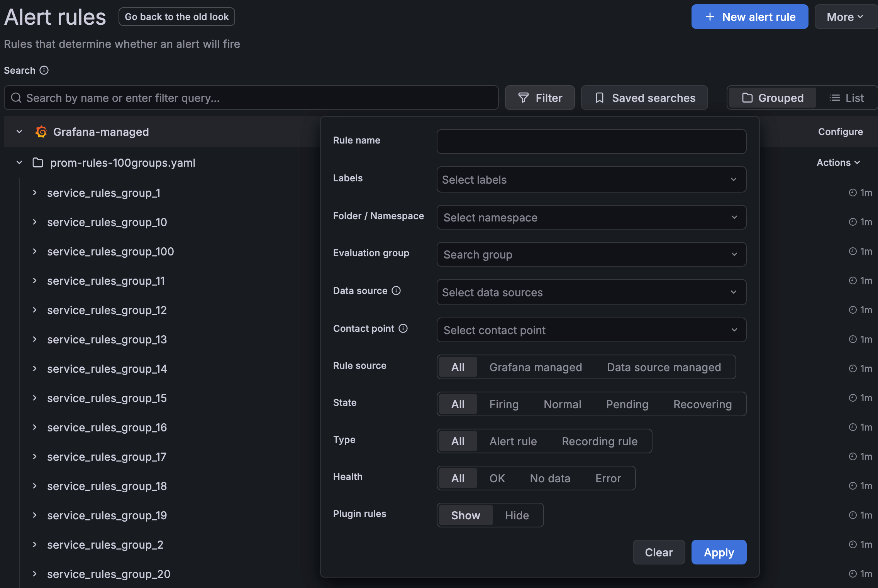Open the Select labels dropdown

(x=591, y=179)
